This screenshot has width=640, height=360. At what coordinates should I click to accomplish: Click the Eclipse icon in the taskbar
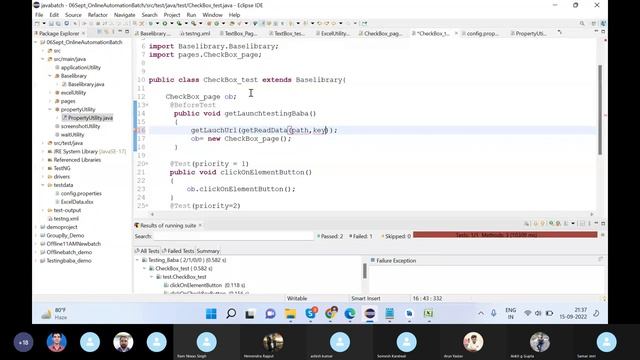pyautogui.click(x=370, y=313)
